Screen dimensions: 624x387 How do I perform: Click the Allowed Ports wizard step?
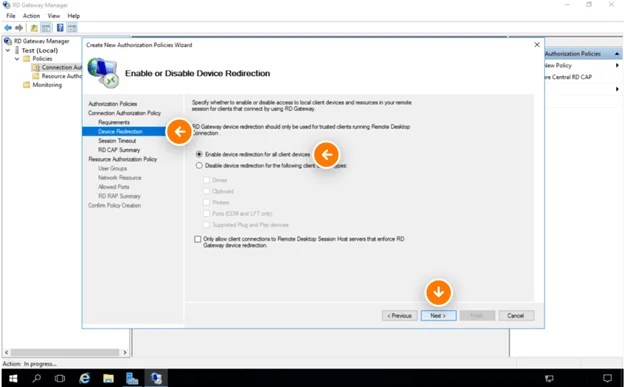tap(114, 187)
